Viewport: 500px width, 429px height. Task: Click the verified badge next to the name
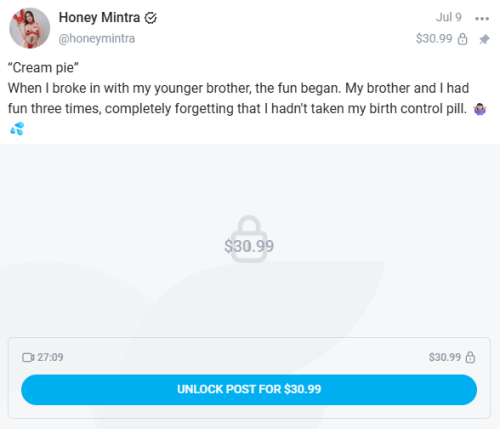[151, 18]
